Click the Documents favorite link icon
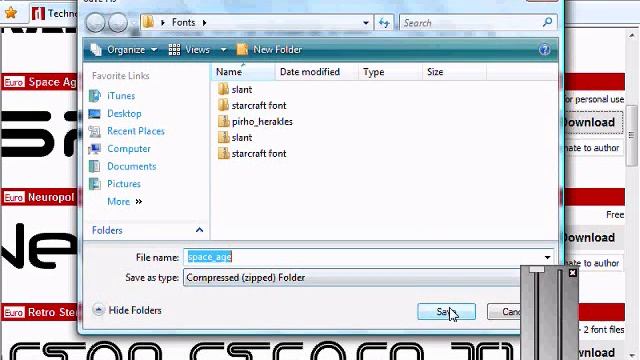Screen dimensions: 640x360 coord(95,167)
